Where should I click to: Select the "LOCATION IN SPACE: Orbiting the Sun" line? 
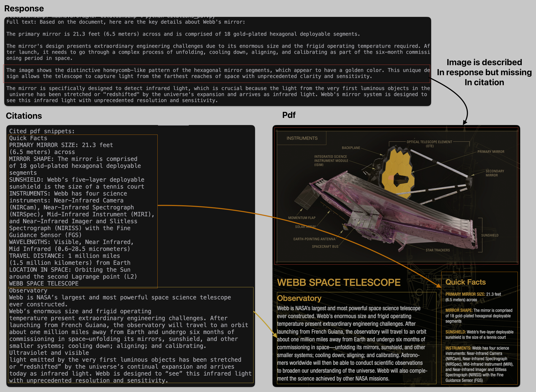coord(70,270)
